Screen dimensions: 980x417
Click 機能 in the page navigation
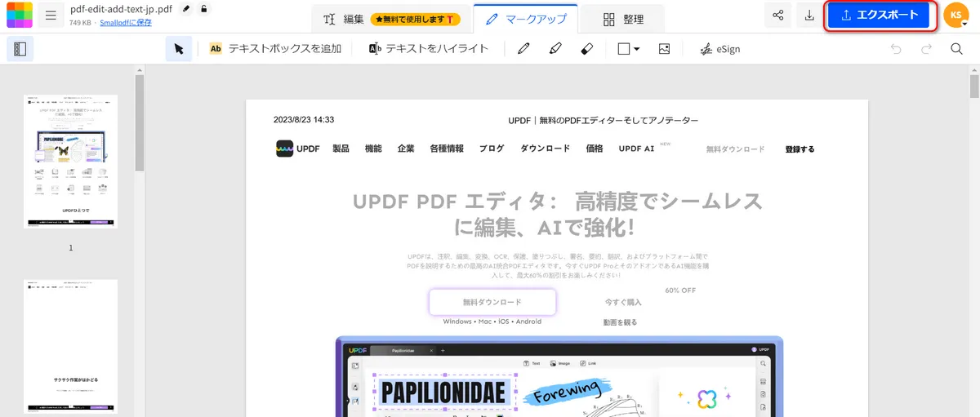pyautogui.click(x=373, y=149)
